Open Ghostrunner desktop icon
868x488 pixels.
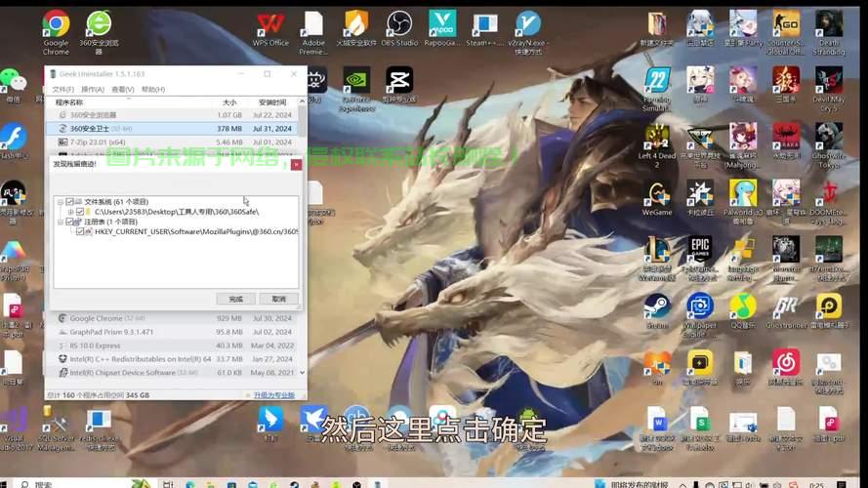(786, 311)
